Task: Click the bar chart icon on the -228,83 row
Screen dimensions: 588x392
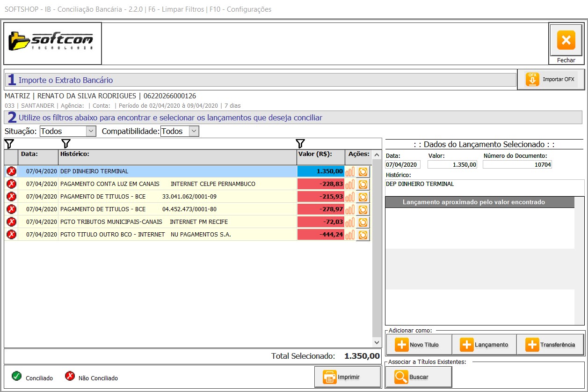Action: coord(350,184)
